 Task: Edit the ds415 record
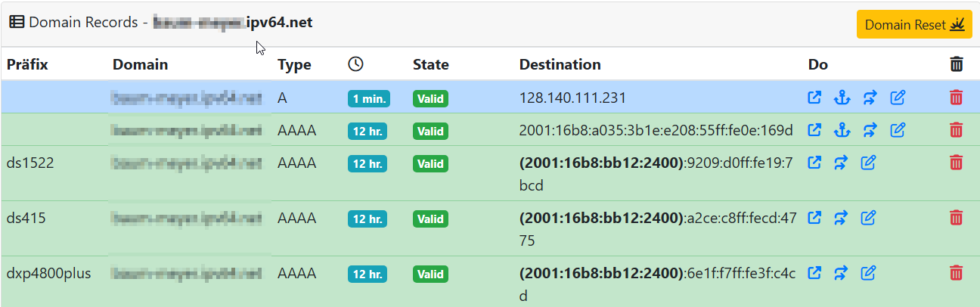coord(869,218)
